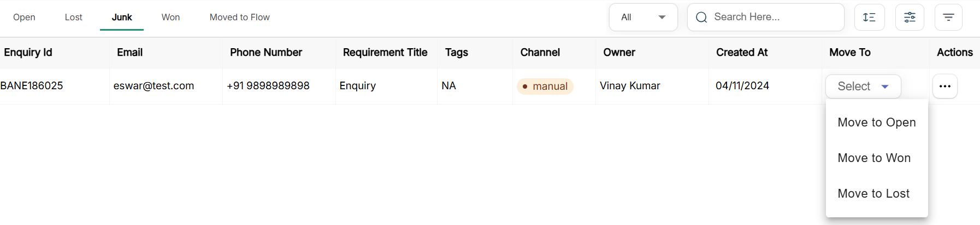Open the three-dot actions menu
The width and height of the screenshot is (980, 225).
(x=945, y=86)
